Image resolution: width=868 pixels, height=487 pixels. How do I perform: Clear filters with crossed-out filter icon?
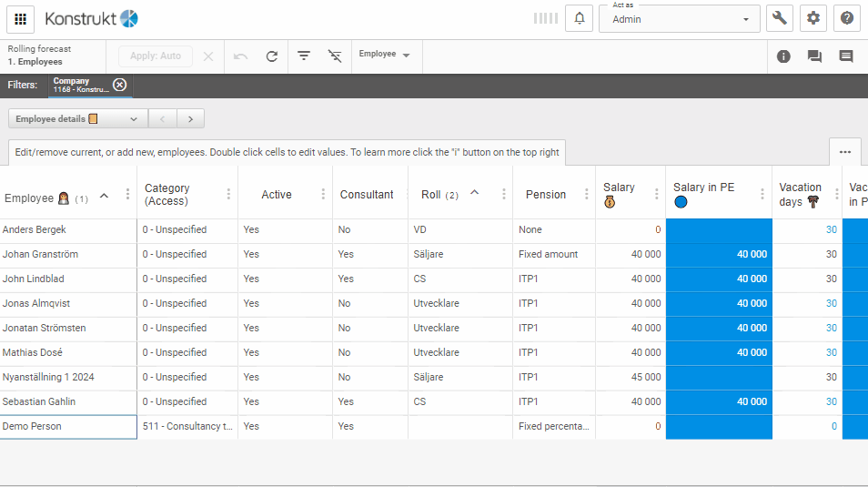(335, 56)
